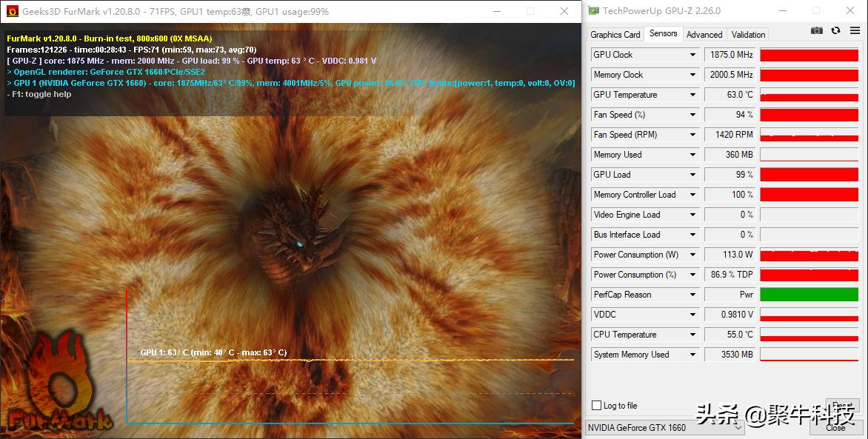
Task: Click the Close button in GPU-Z
Action: pyautogui.click(x=835, y=427)
